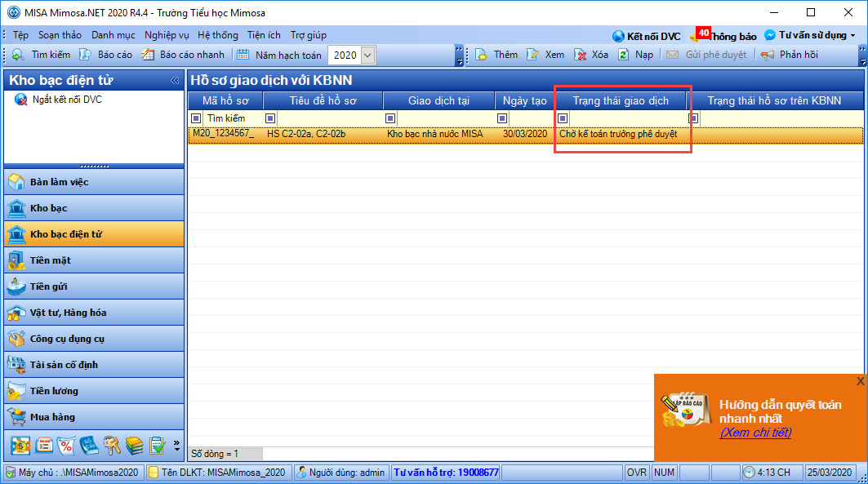Sort by Ngày tạo column header

pyautogui.click(x=524, y=100)
